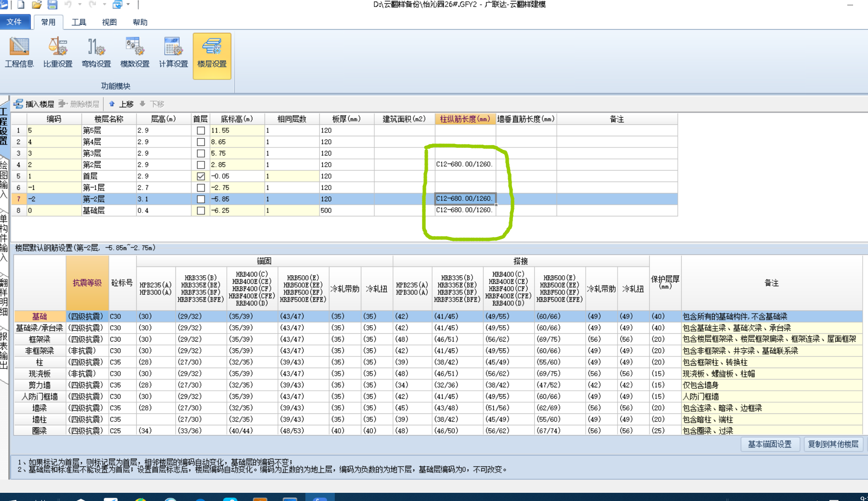Screen dimensions: 868x501
Task: Select row number 3 header
Action: coord(19,153)
